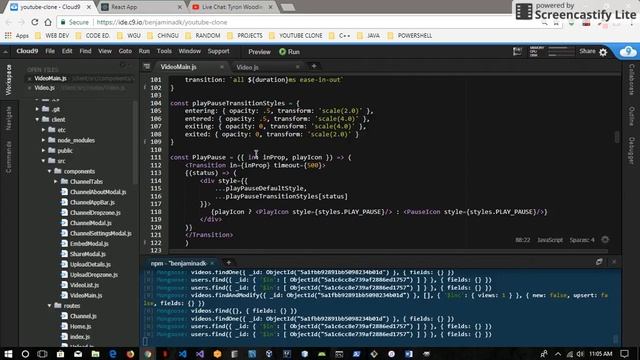Image resolution: width=640 pixels, height=360 pixels.
Task: Open the Find menu
Action: (x=85, y=51)
